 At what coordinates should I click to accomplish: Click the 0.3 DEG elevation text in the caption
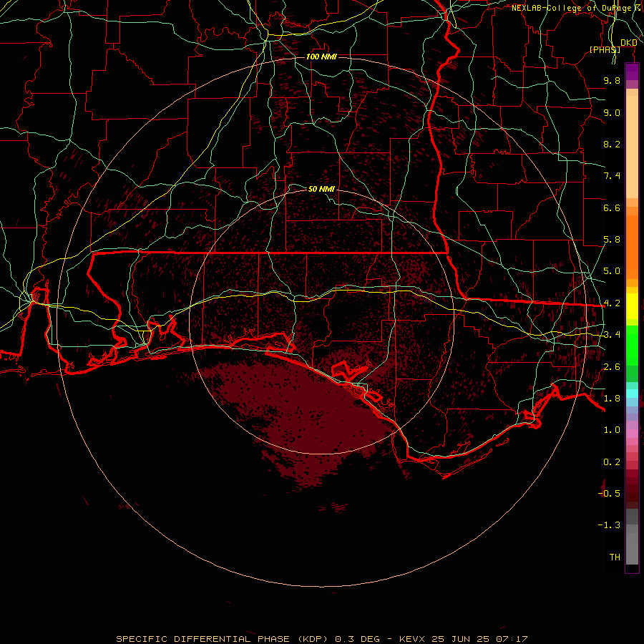click(357, 639)
